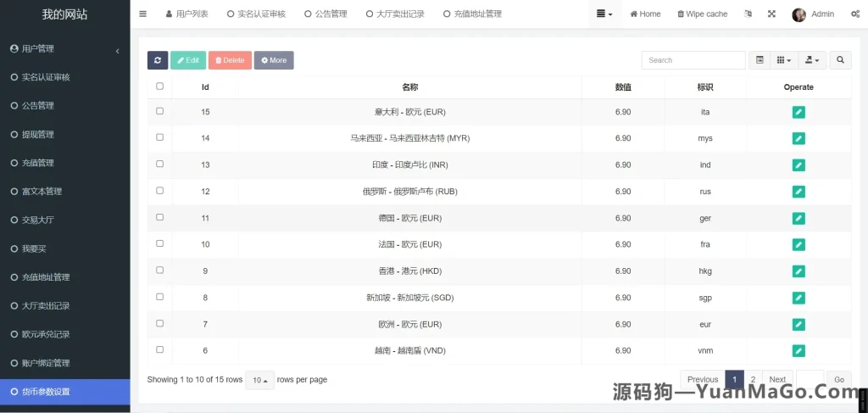Edit row 7 欧洲 with green pencil icon
The image size is (868, 413).
[x=798, y=325]
